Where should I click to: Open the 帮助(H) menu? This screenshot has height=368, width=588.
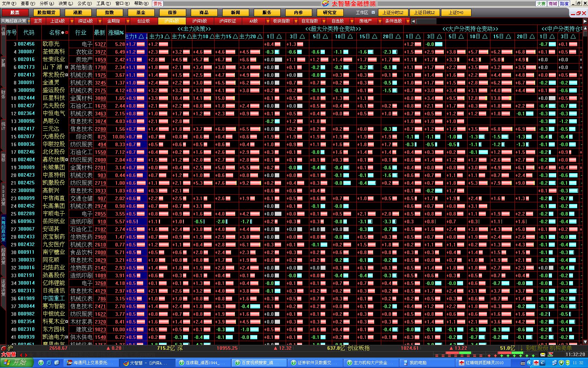[x=141, y=4]
